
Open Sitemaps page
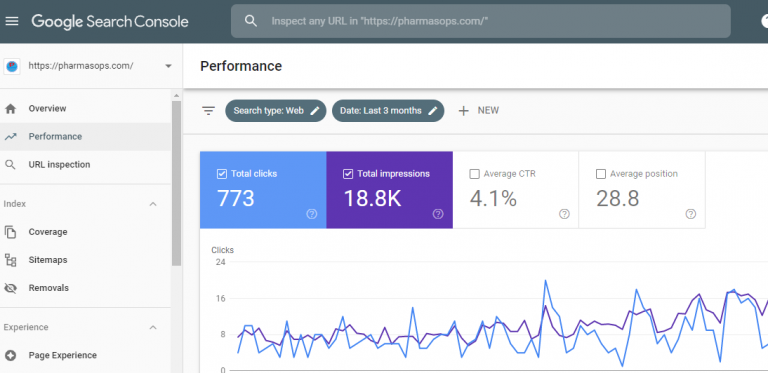pyautogui.click(x=86, y=260)
